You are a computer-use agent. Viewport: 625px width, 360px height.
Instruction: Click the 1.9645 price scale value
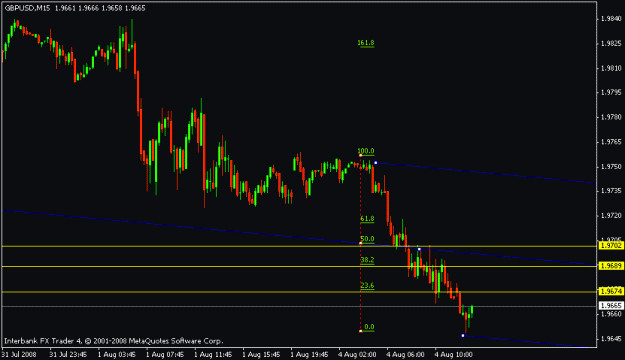point(611,339)
